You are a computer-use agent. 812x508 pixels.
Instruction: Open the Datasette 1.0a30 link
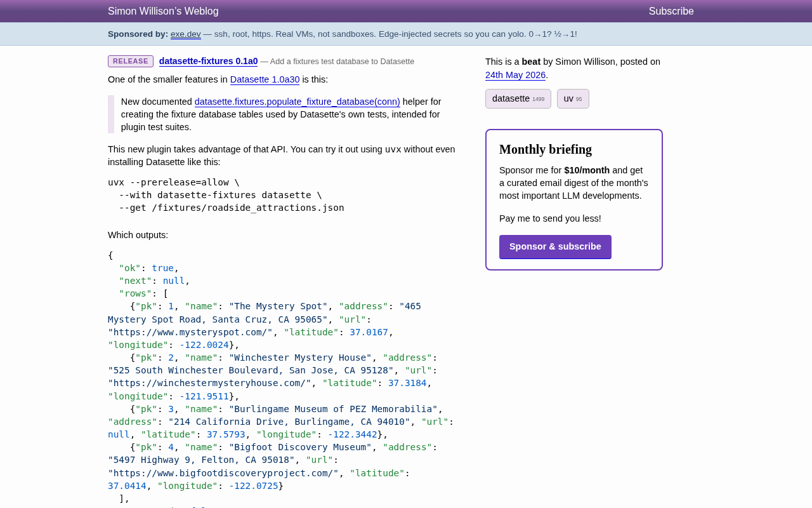265,80
